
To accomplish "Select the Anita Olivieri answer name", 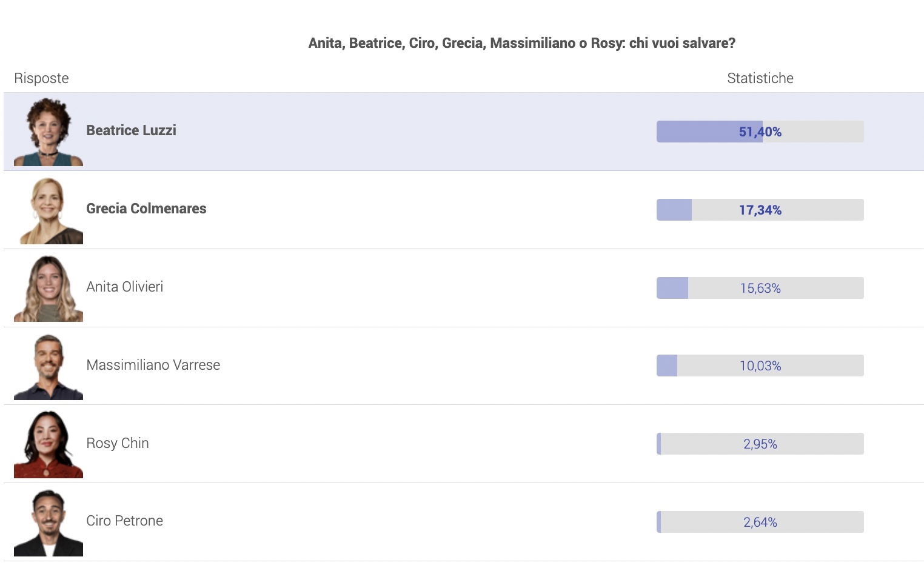I will [124, 287].
